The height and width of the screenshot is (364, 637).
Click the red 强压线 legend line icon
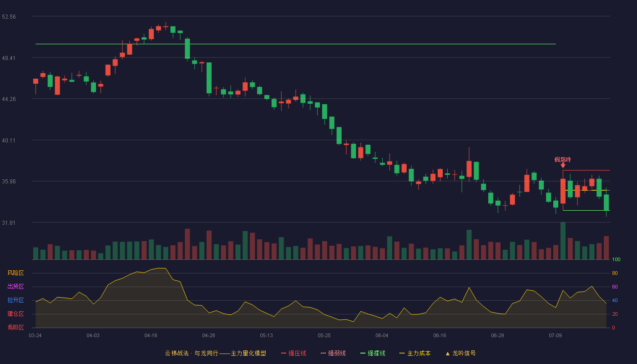click(x=283, y=353)
